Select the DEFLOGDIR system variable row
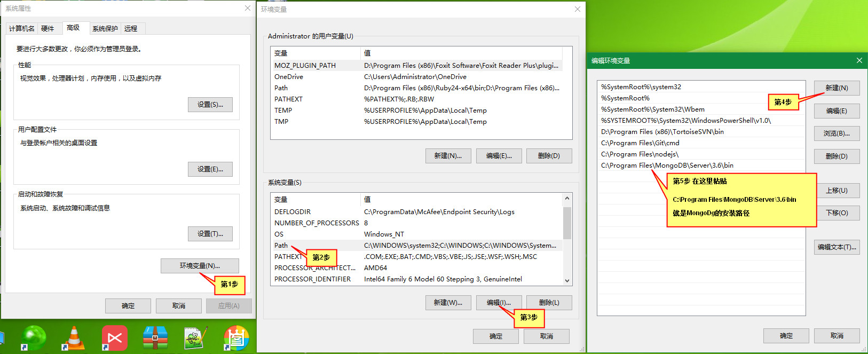 click(417, 212)
